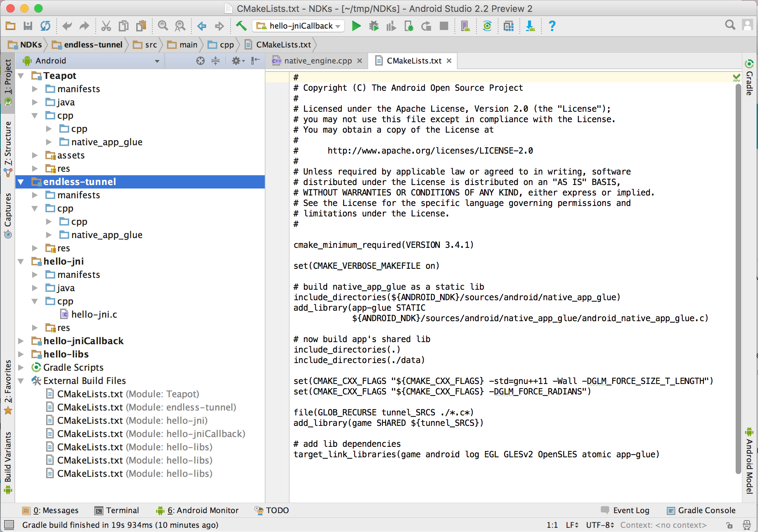This screenshot has width=758, height=532.
Task: Toggle the 7: Structure side tab
Action: coord(8,149)
